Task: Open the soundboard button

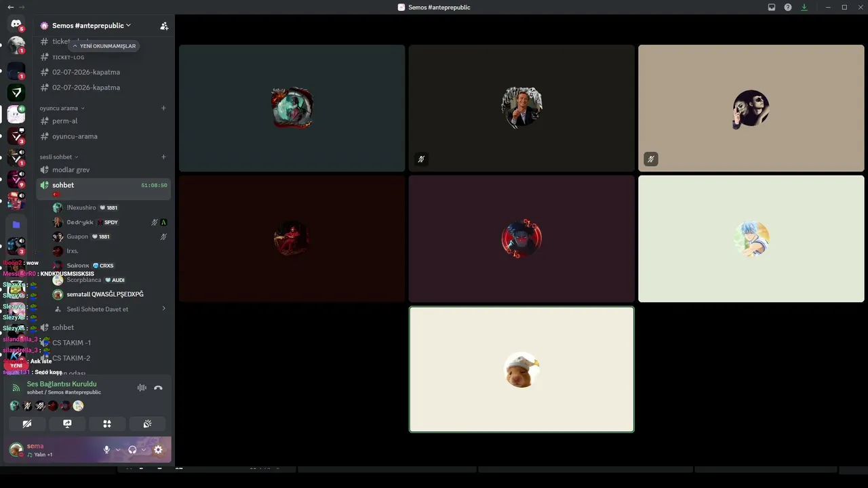Action: 147,424
